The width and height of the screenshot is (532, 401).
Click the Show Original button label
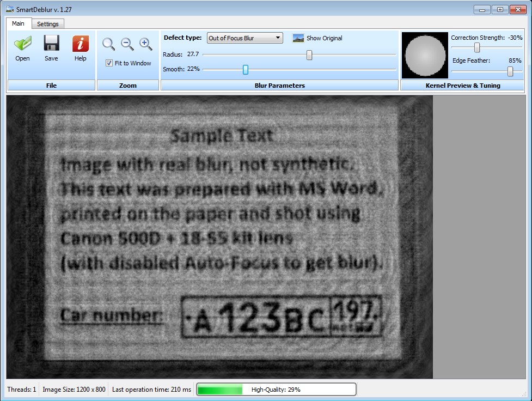[x=324, y=38]
